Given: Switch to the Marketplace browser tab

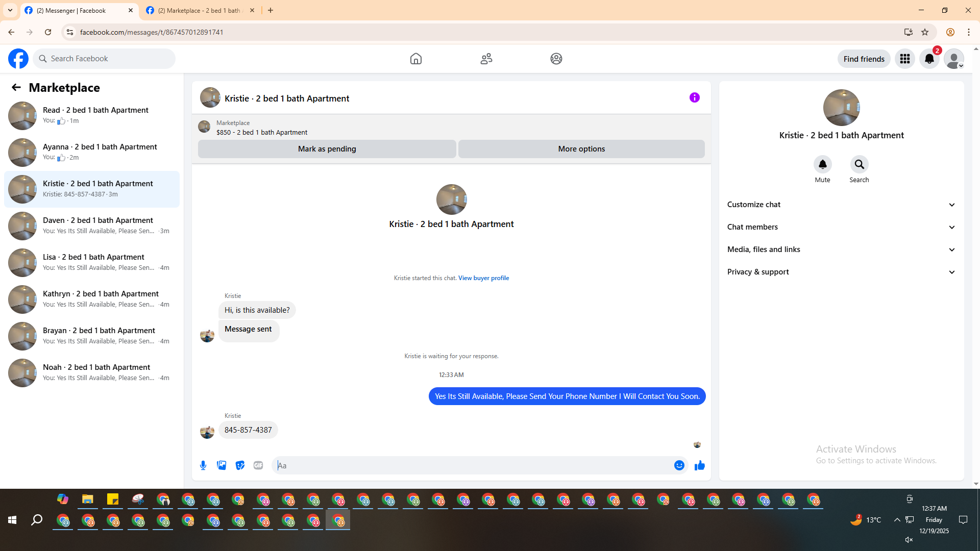Looking at the screenshot, I should pos(199,10).
